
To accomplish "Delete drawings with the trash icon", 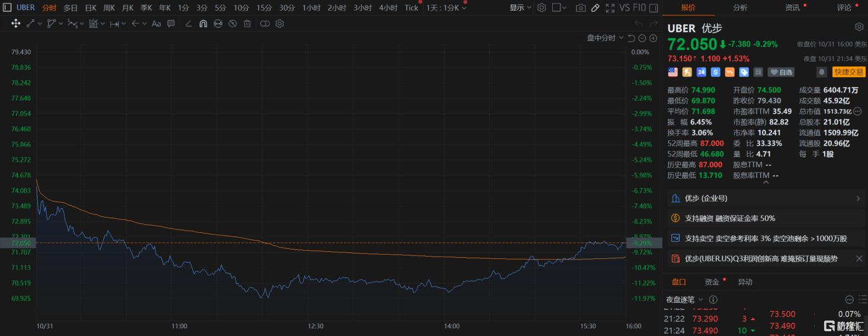I will click(x=247, y=24).
